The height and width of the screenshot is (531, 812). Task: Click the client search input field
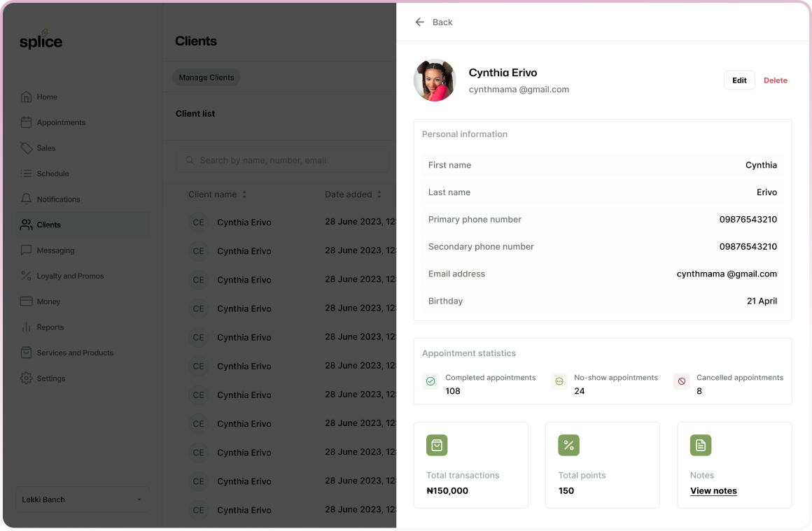click(x=281, y=160)
